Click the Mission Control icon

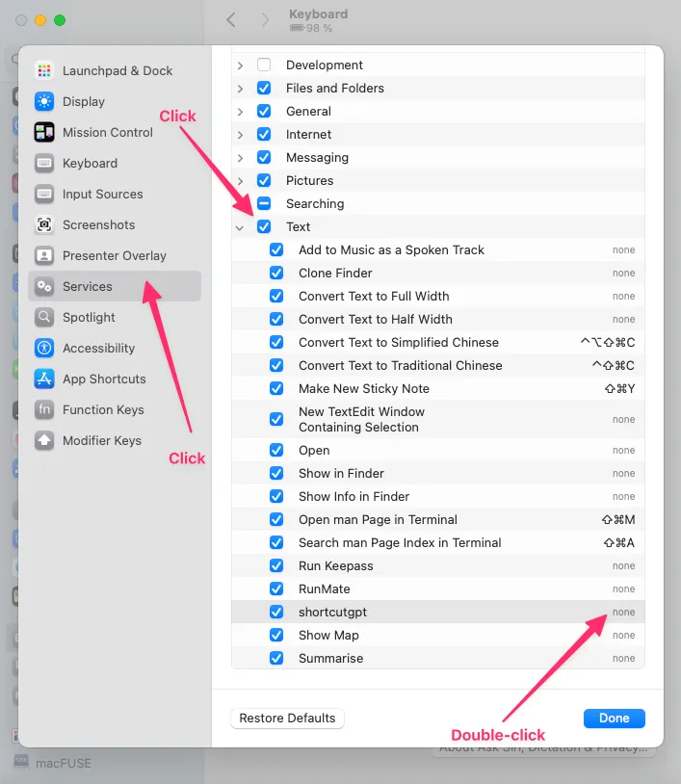(44, 133)
